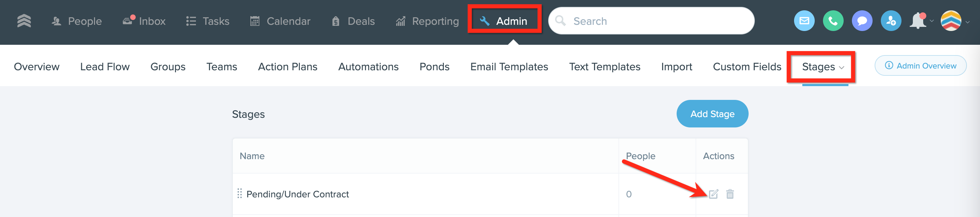The height and width of the screenshot is (217, 980).
Task: Open the user avatar account menu
Action: click(x=951, y=21)
